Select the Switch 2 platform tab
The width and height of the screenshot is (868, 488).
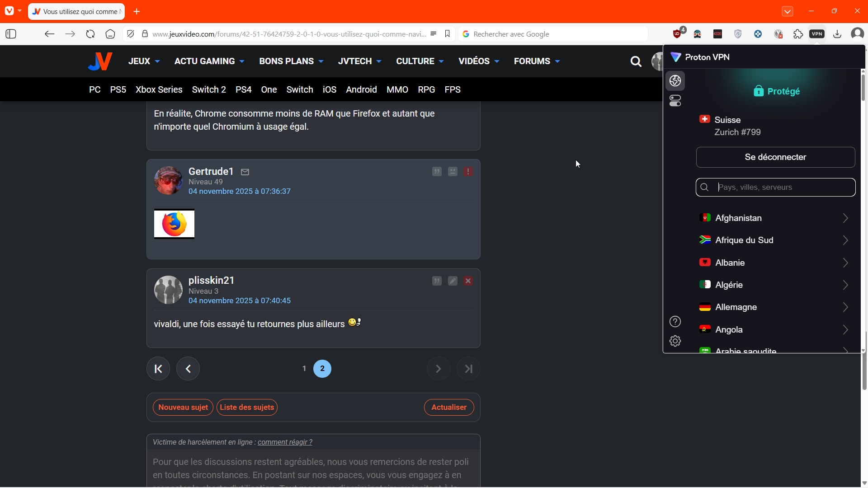tap(209, 89)
